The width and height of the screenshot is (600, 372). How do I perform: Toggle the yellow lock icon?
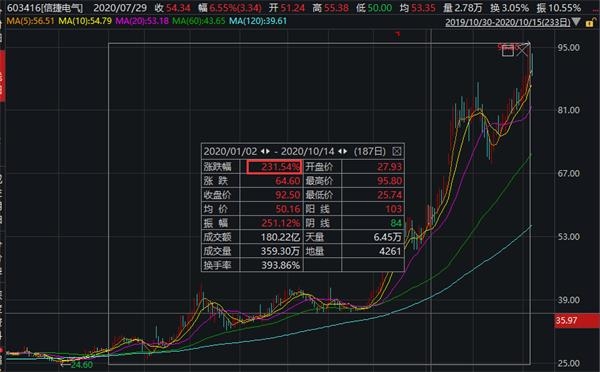pos(590,23)
